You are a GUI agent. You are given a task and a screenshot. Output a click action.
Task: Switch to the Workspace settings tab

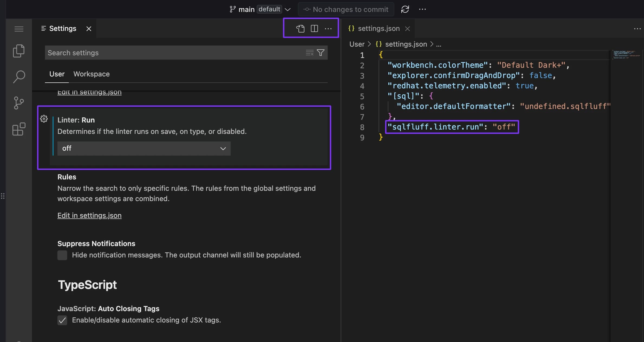(92, 74)
